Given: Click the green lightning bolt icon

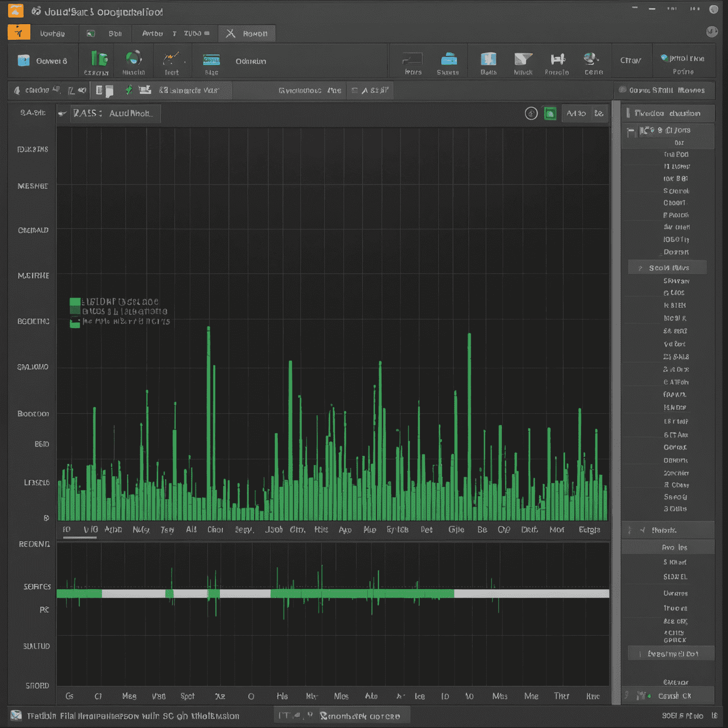Looking at the screenshot, I should click(128, 90).
